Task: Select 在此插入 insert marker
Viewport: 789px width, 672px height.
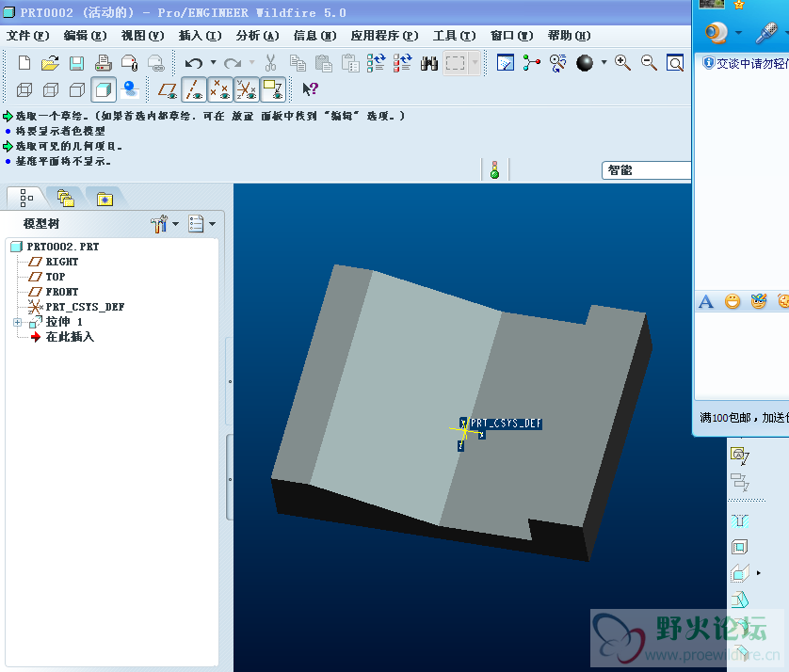Action: [62, 337]
